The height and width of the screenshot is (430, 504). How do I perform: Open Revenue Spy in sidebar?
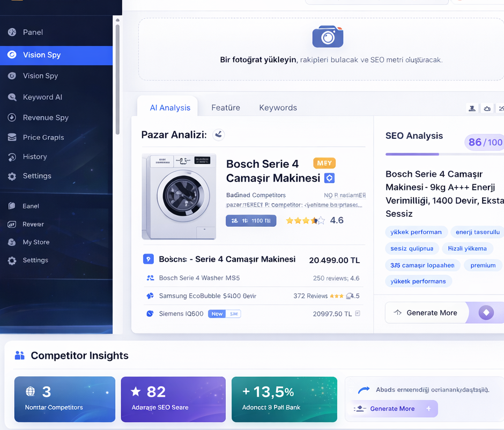[x=56, y=117]
